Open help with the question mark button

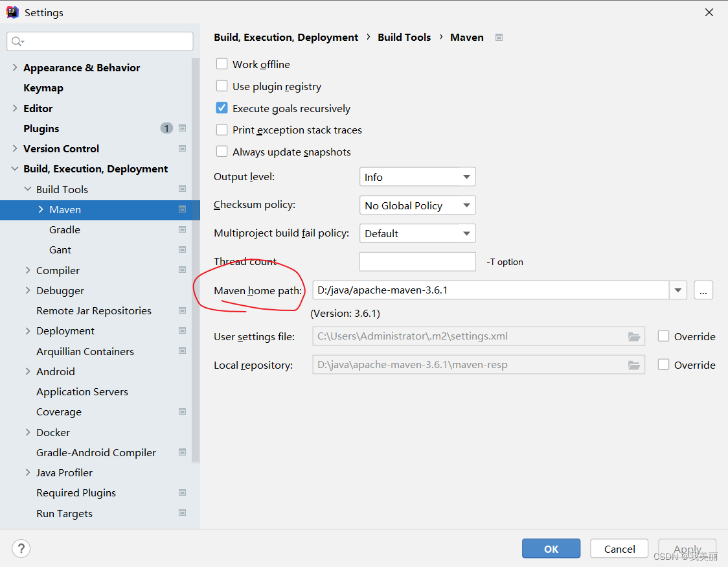tap(21, 548)
